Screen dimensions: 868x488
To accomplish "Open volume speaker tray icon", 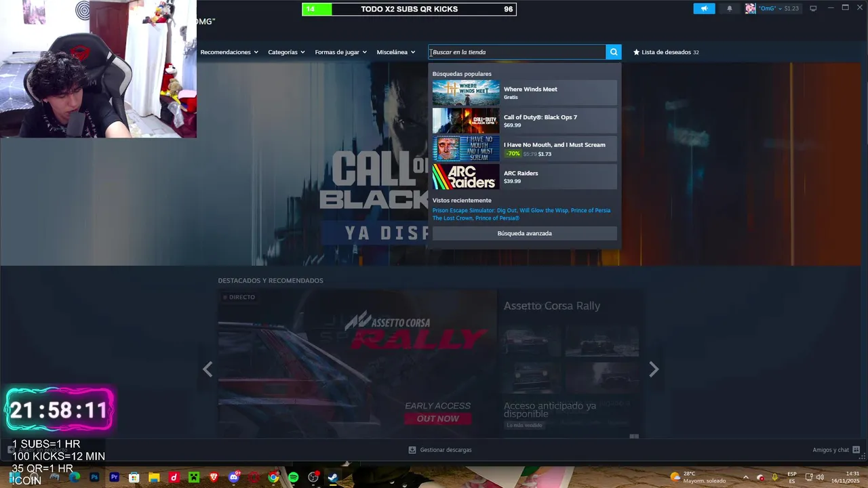I will point(820,477).
